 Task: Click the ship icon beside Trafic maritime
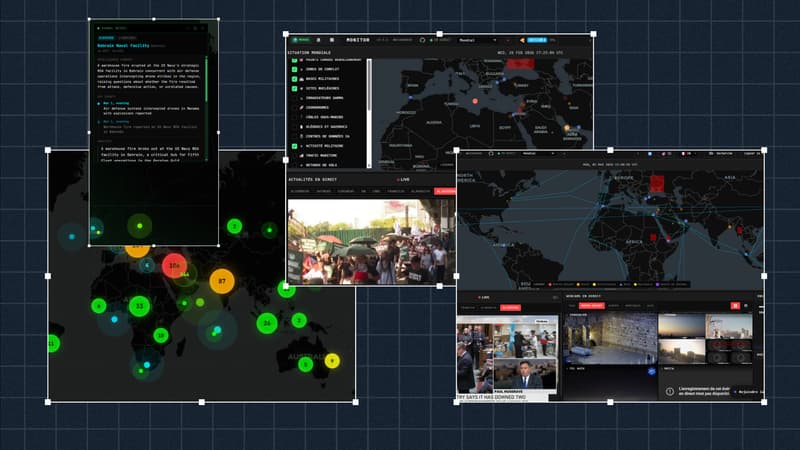tap(302, 156)
